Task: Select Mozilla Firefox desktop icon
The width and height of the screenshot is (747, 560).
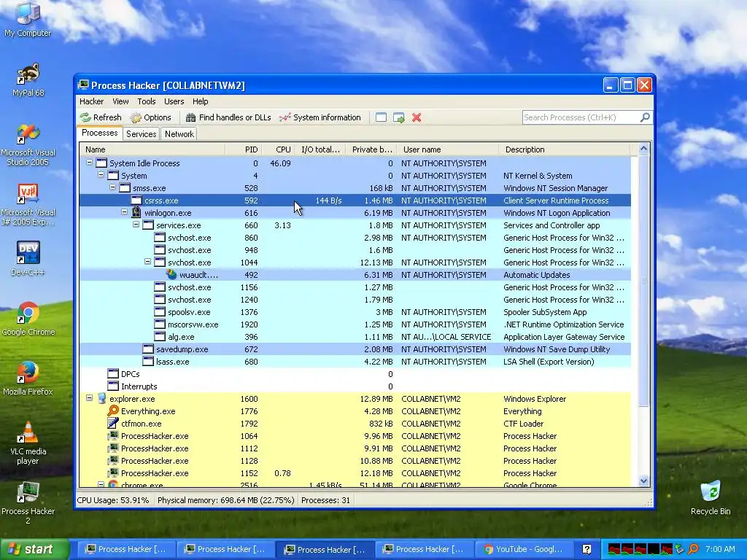Action: [28, 378]
